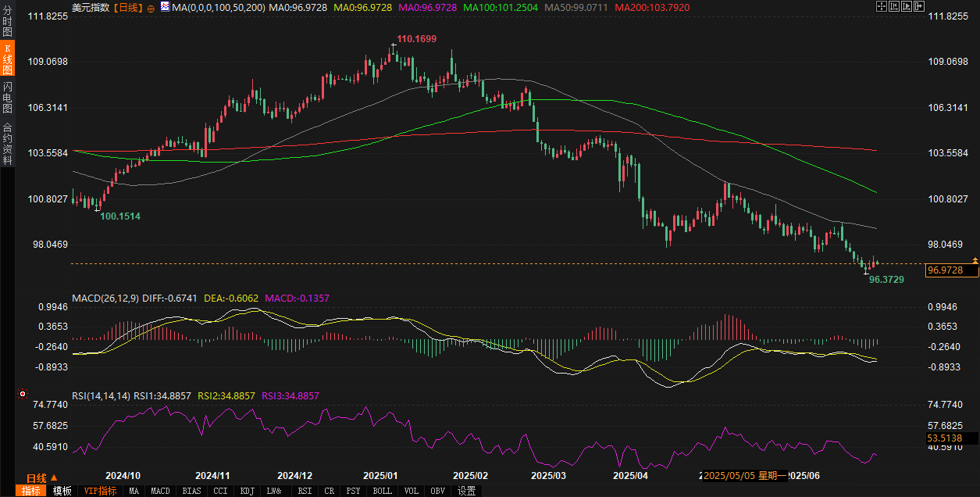Click the yellow RSI2:34.8857 label

click(226, 396)
